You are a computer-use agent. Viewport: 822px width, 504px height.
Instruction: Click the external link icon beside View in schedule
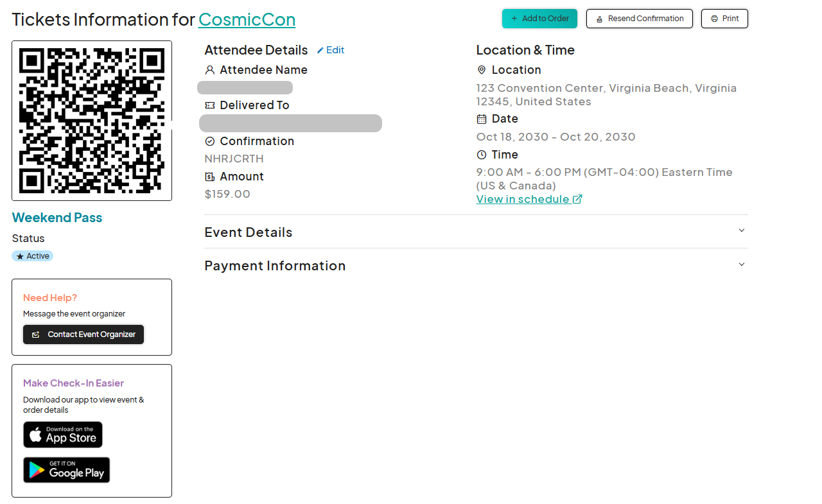[x=577, y=198]
